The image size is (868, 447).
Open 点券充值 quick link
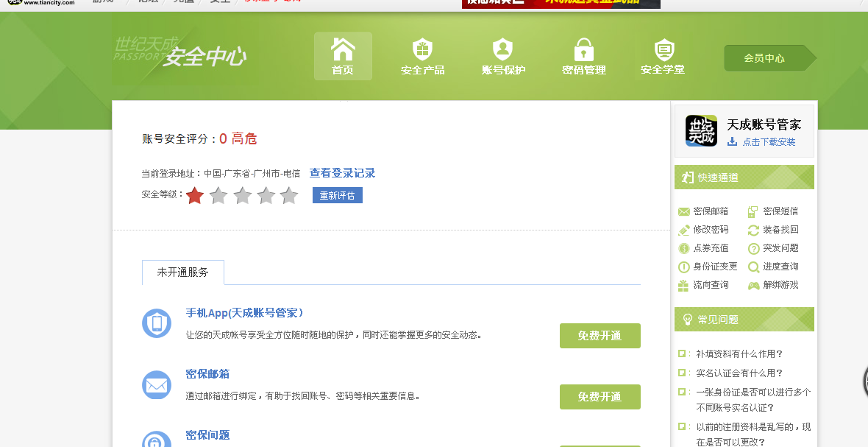click(x=711, y=247)
